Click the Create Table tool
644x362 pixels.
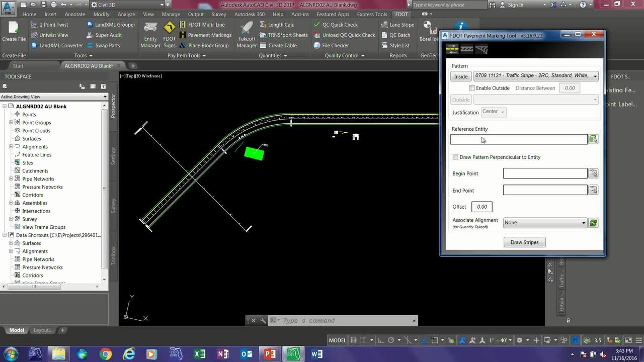point(278,45)
